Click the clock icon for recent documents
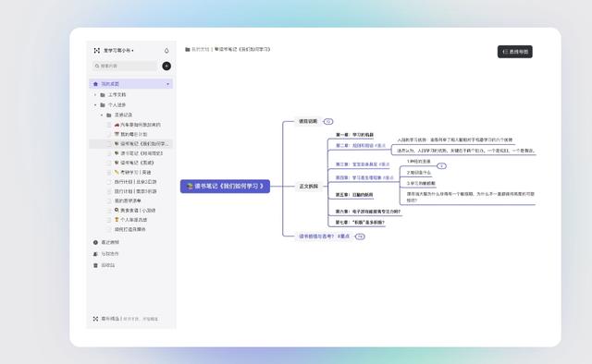Viewport: 592px width, 364px height. point(95,243)
